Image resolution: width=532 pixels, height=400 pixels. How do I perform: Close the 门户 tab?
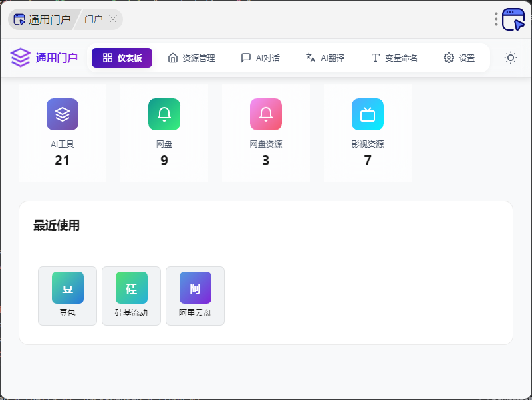tap(113, 19)
